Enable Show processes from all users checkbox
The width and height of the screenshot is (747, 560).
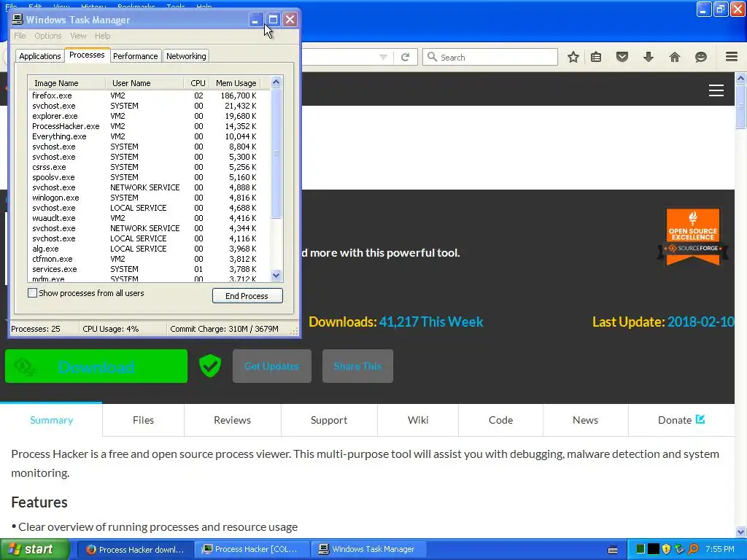[x=32, y=293]
